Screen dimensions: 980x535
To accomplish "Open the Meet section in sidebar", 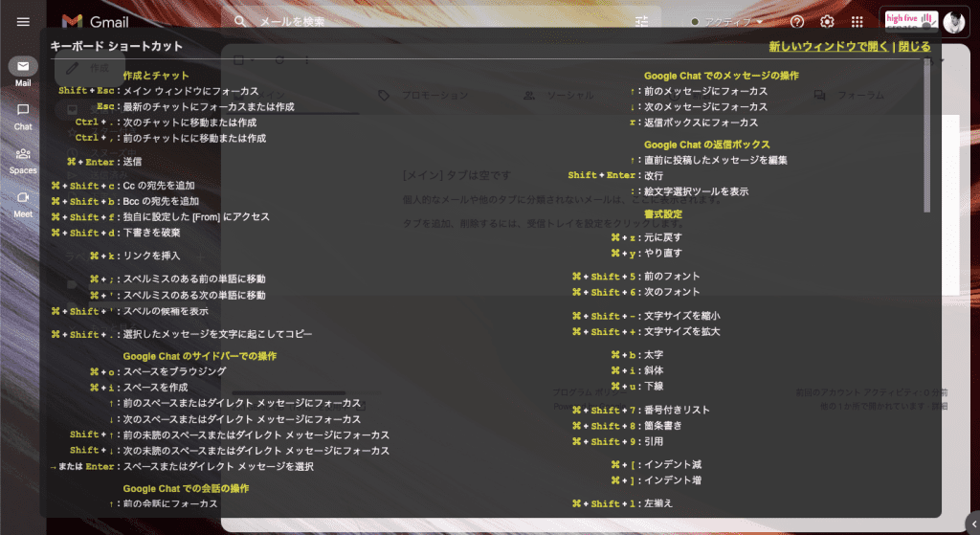I will coord(23,205).
